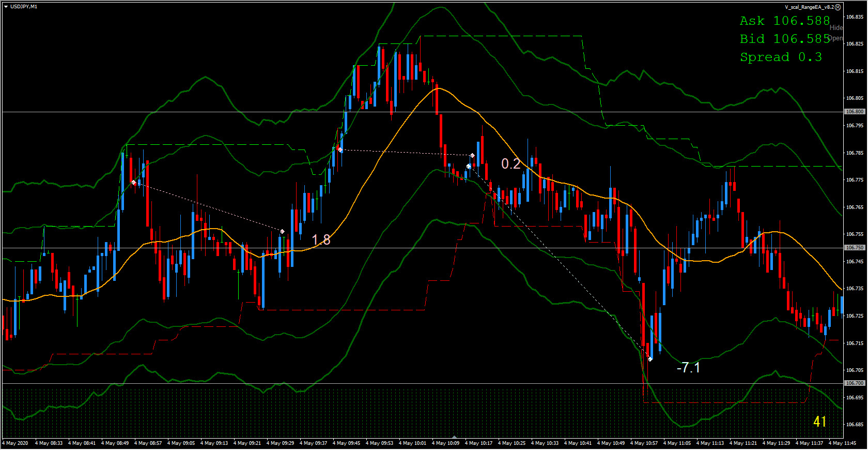Click trade close marker near the -7.1 label
Screen dimensions: 868x450
(x=650, y=359)
